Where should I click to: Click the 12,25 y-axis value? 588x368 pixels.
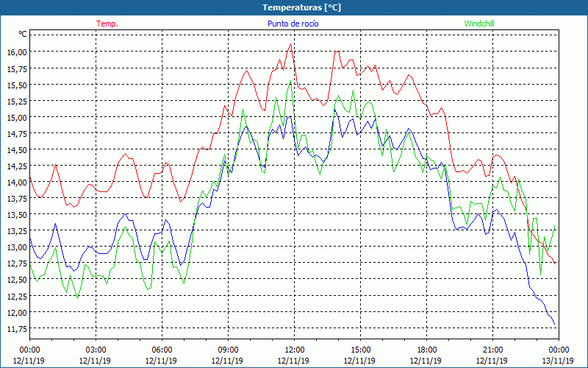coord(17,297)
